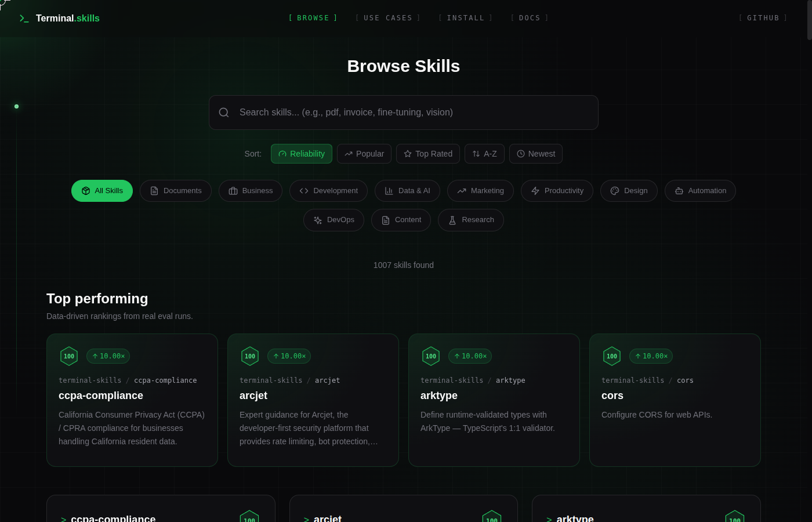Filter by Development category
Viewport: 812px width, 522px height.
tap(328, 191)
